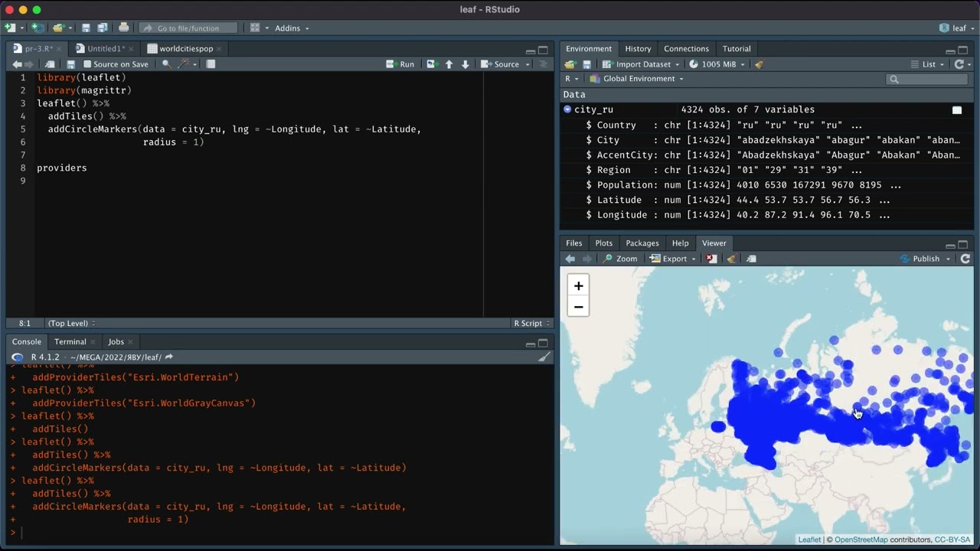Load workspace in Environment pane
Screen dimensions: 980x551
[x=570, y=64]
